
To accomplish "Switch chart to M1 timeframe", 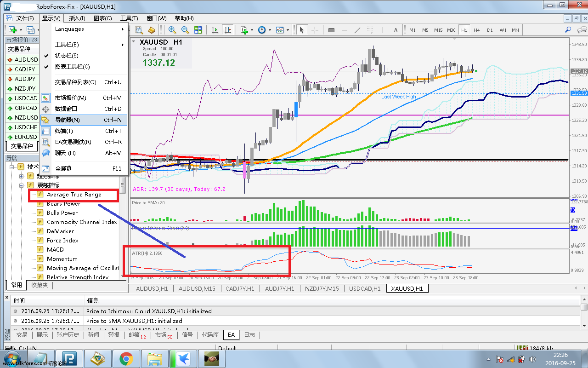I will point(413,30).
